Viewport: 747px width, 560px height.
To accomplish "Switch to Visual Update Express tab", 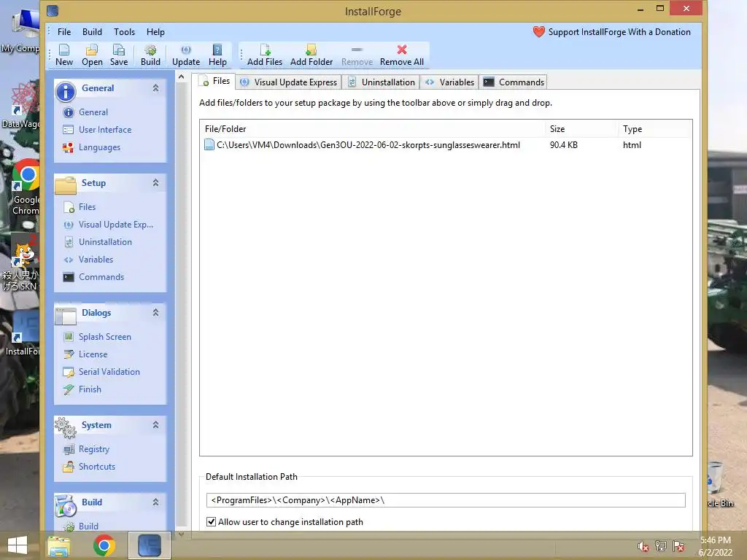I will [289, 82].
